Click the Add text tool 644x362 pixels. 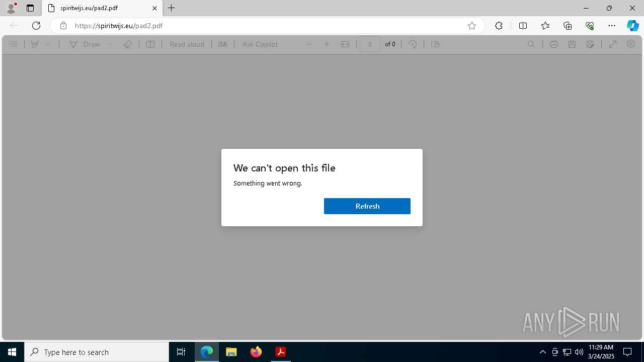[x=150, y=44]
